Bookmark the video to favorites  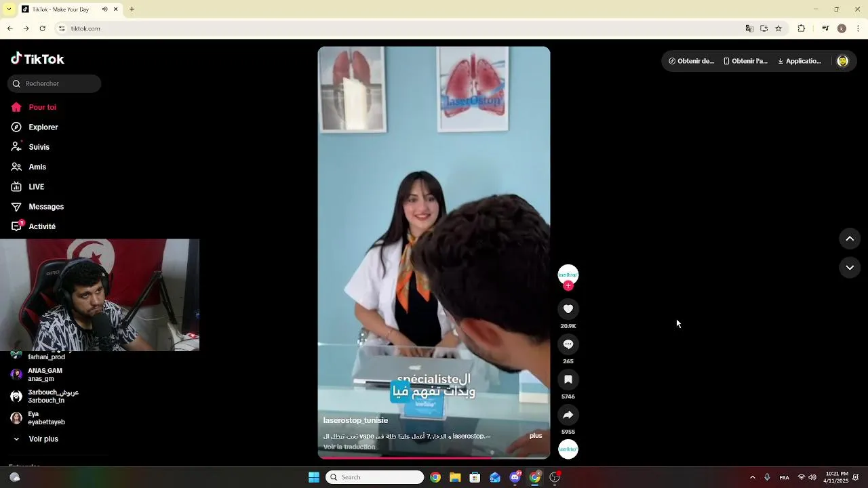coord(568,380)
